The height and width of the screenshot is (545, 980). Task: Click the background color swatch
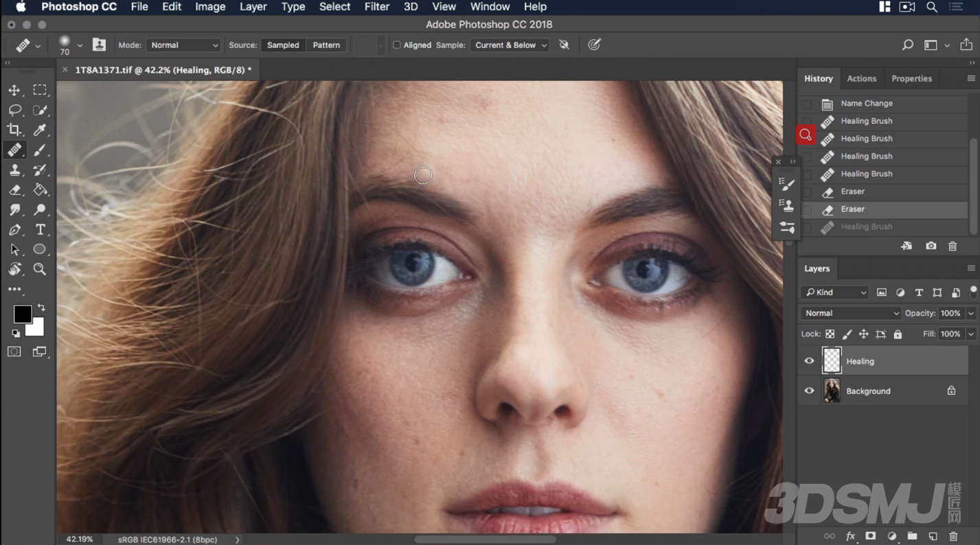pyautogui.click(x=36, y=329)
